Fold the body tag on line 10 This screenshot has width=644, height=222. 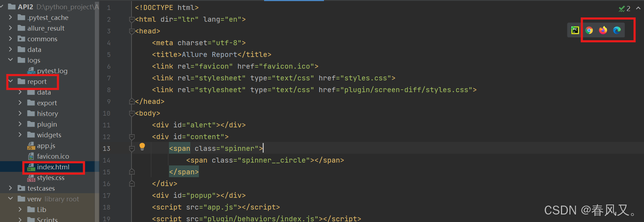132,113
